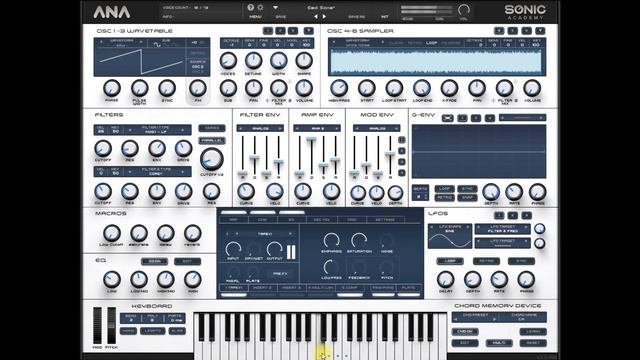Open the G-ENV preset selector
Viewport: 640px width, 360px height.
(522, 118)
